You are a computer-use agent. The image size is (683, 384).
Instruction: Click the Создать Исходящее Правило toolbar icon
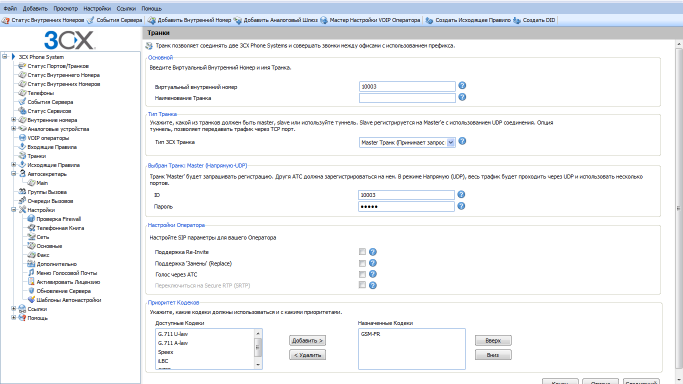coord(429,20)
